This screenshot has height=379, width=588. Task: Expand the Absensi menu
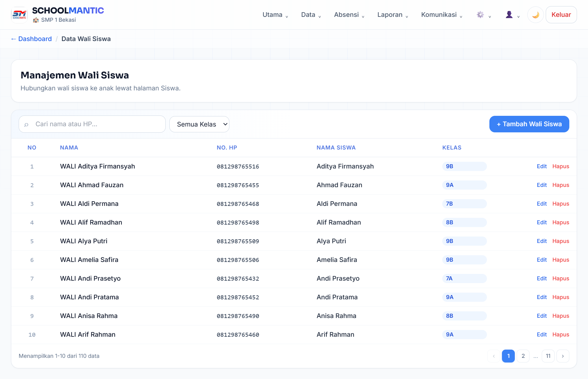coord(349,15)
